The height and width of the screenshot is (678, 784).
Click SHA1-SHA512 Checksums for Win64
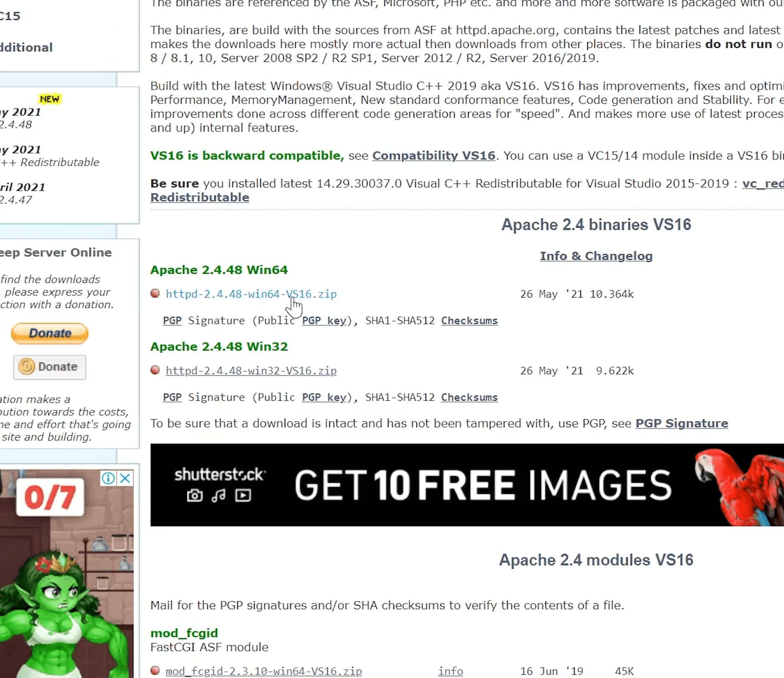tap(469, 321)
